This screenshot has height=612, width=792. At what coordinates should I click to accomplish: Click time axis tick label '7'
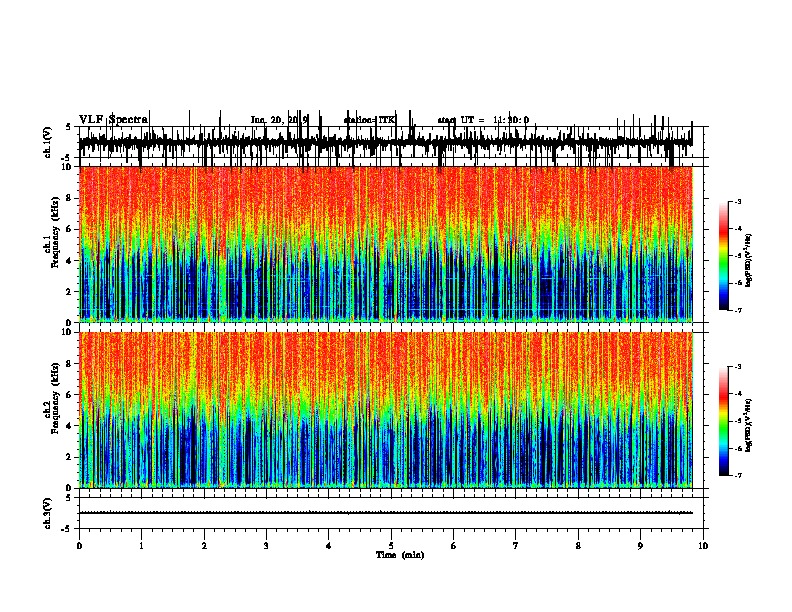click(x=516, y=546)
